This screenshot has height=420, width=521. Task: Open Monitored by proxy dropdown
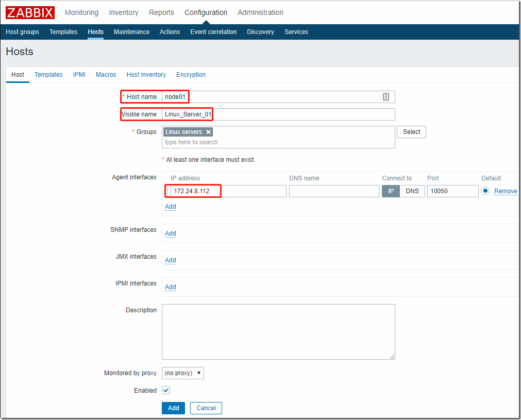click(x=183, y=373)
